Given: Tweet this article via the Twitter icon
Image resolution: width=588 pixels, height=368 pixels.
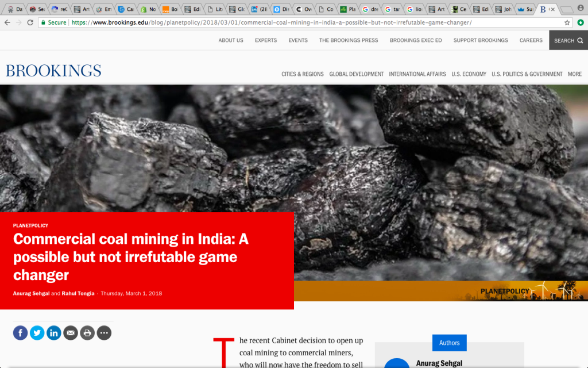Looking at the screenshot, I should point(37,332).
